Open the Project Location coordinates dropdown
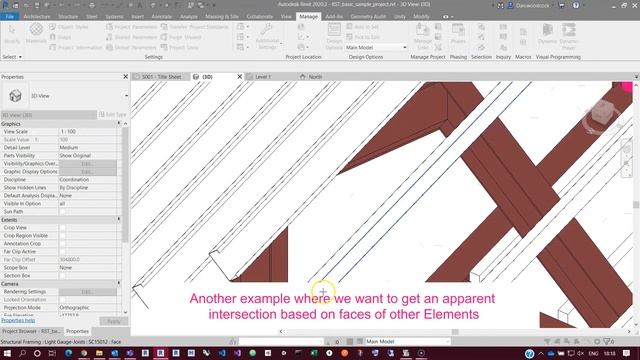Screen dimensions: 640x360 click(x=303, y=37)
